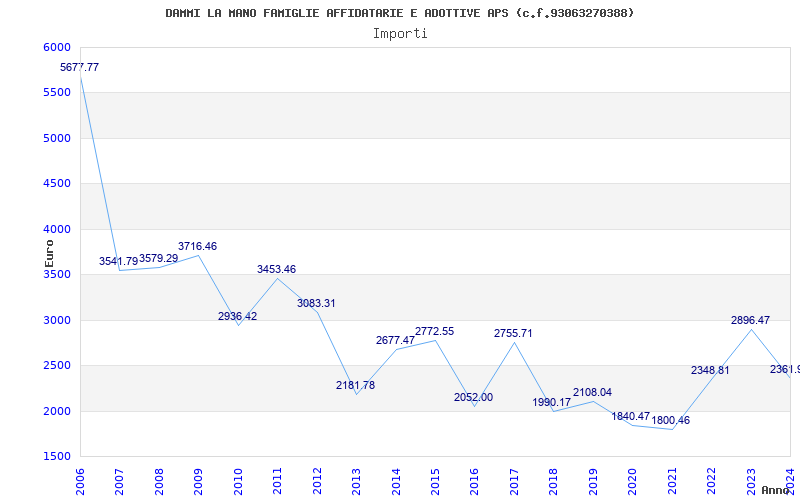This screenshot has height=500, width=800.
Task: Click x-axis year label 2012
Action: (x=317, y=481)
